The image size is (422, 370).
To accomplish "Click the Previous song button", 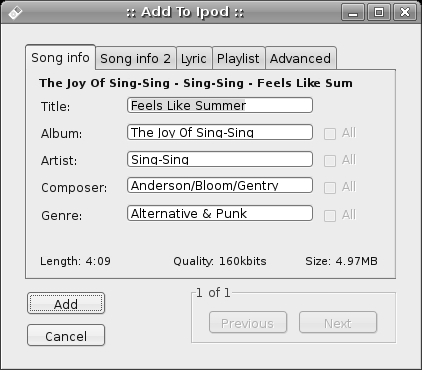I will 248,322.
